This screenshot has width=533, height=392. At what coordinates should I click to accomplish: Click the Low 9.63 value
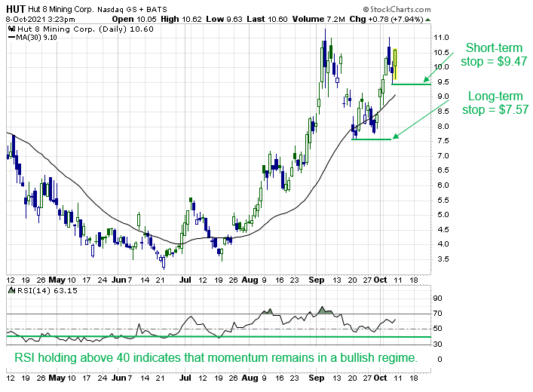tap(225, 19)
